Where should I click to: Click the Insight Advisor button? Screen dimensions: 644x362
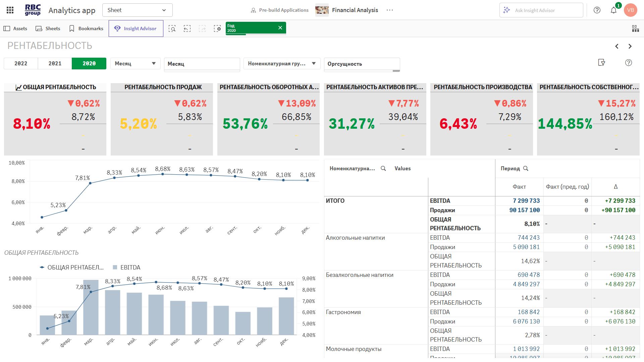136,28
